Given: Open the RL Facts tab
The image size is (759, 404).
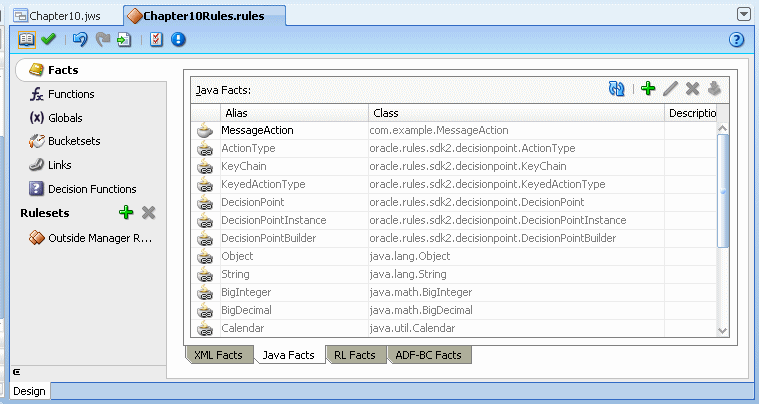Looking at the screenshot, I should [x=355, y=355].
